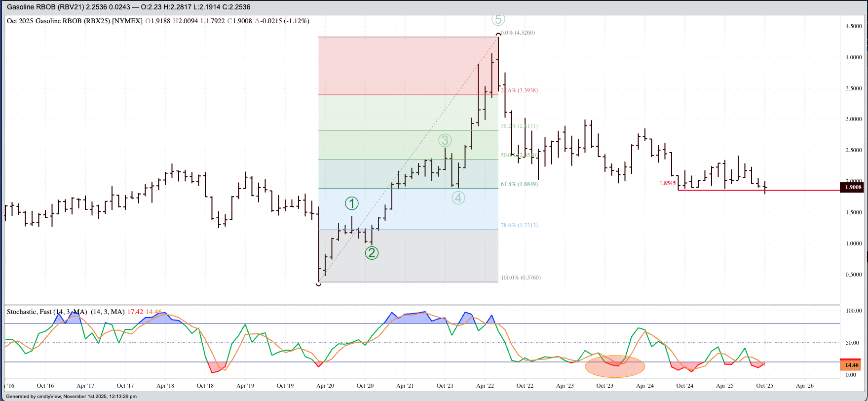The image size is (868, 401).
Task: Click the Fibonacci anchor handle at the 4.3260 high
Action: [498, 35]
